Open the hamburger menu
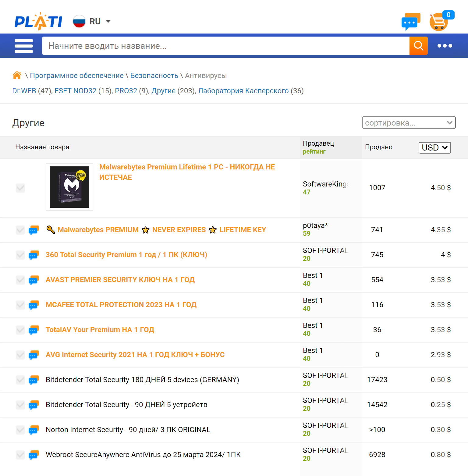This screenshot has height=476, width=468. pyautogui.click(x=24, y=46)
